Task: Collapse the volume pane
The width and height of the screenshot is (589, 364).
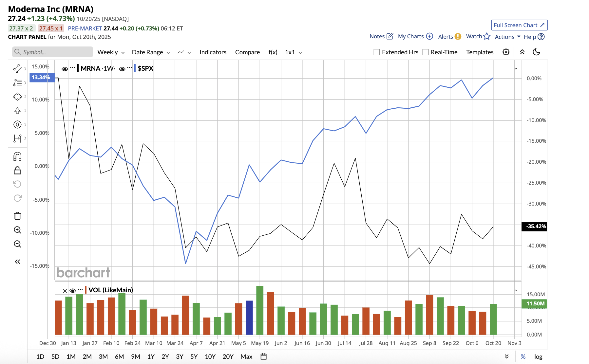Action: [516, 290]
